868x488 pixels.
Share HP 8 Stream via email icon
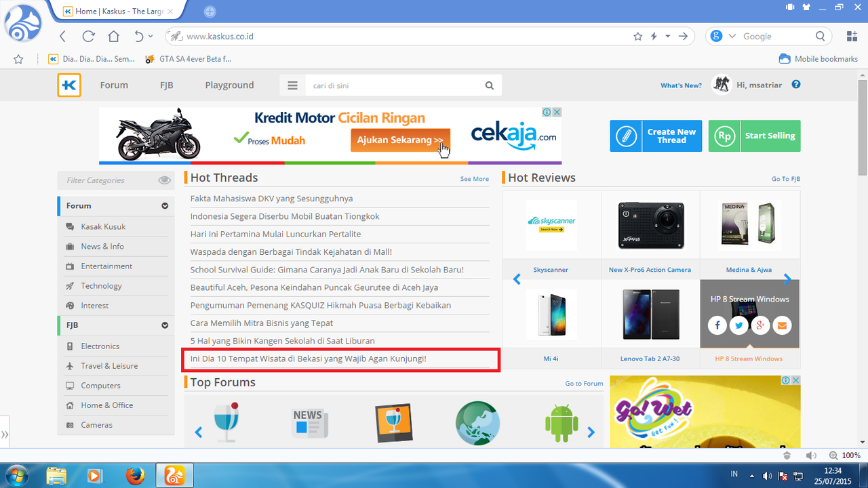click(782, 325)
